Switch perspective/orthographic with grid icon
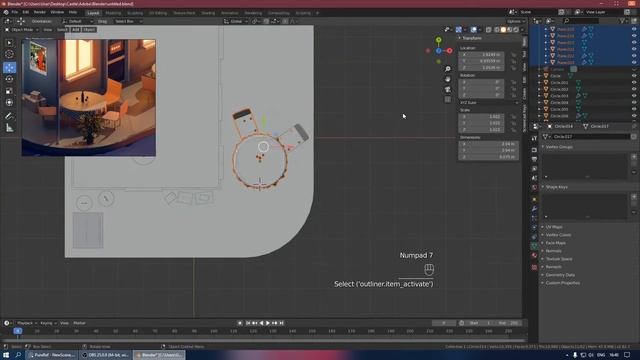This screenshot has height=360, width=640. [448, 100]
